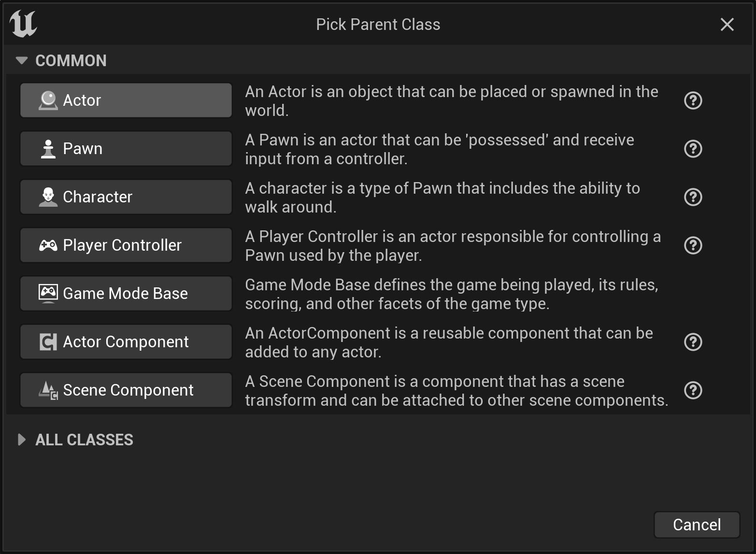Open Actor Component documentation help icon
756x554 pixels.
pos(693,342)
